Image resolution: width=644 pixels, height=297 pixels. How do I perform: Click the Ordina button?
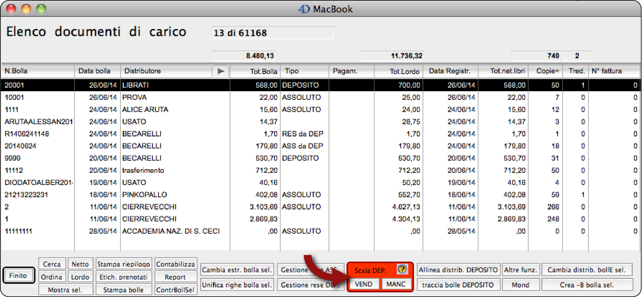click(x=52, y=277)
